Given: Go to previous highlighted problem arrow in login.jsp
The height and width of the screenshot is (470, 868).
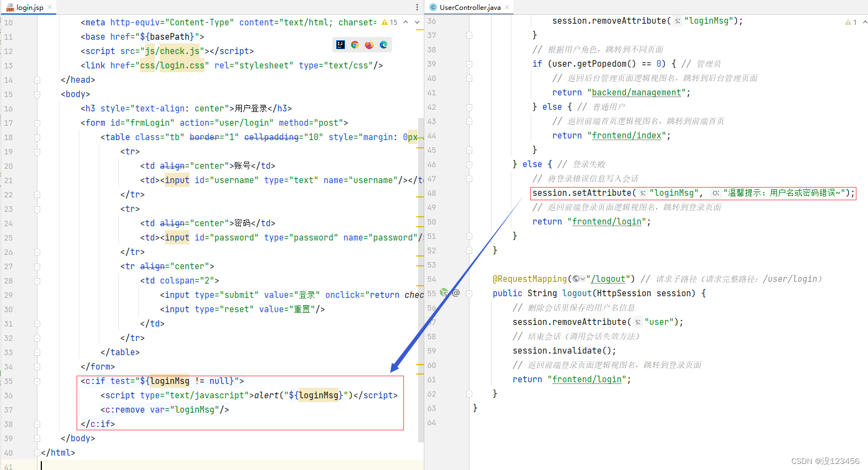Looking at the screenshot, I should tap(406, 22).
